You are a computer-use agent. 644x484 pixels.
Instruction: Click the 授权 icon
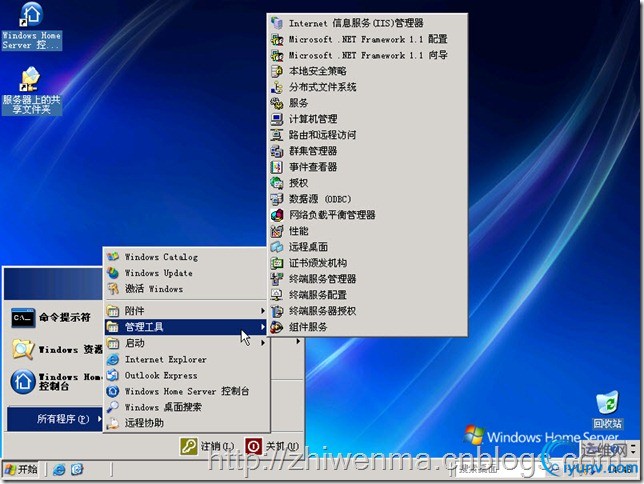277,183
